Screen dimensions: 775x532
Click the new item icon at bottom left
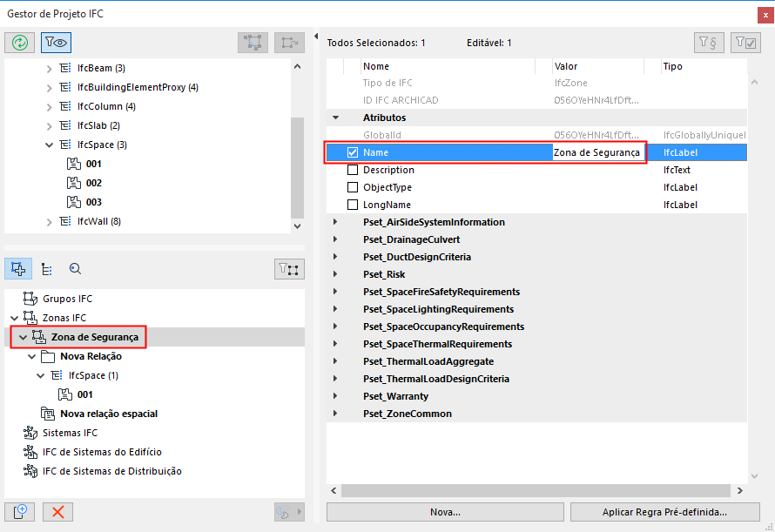[18, 512]
